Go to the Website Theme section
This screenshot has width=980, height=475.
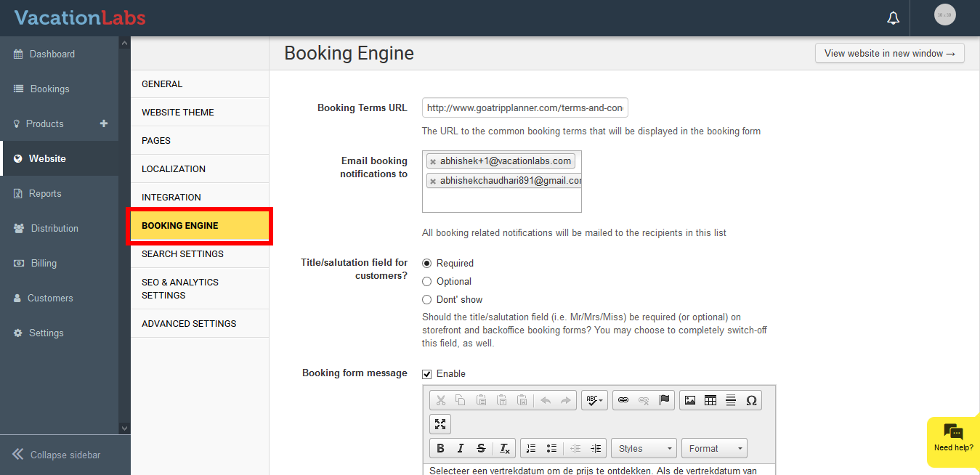pos(178,113)
